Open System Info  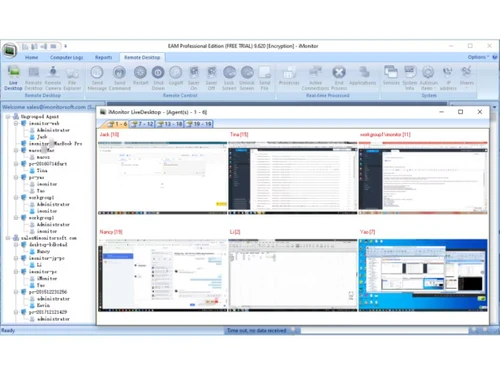[x=410, y=78]
